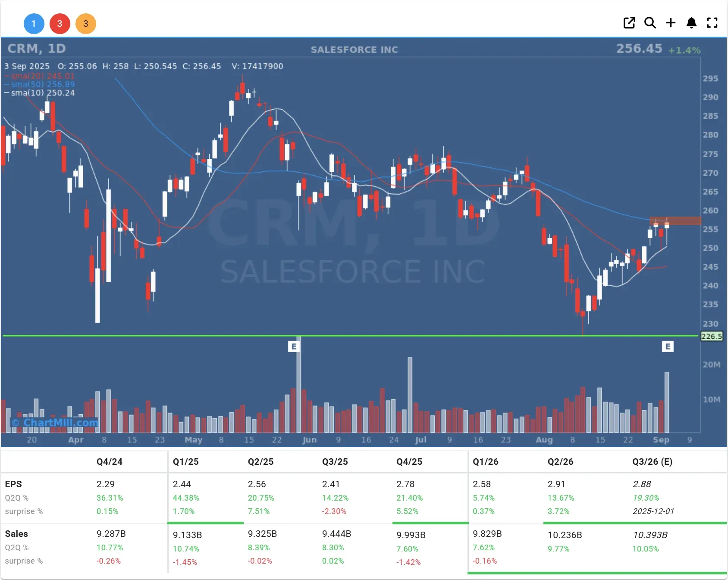Click the blue badge numbered 1
Image resolution: width=728 pixels, height=580 pixels.
click(x=34, y=24)
